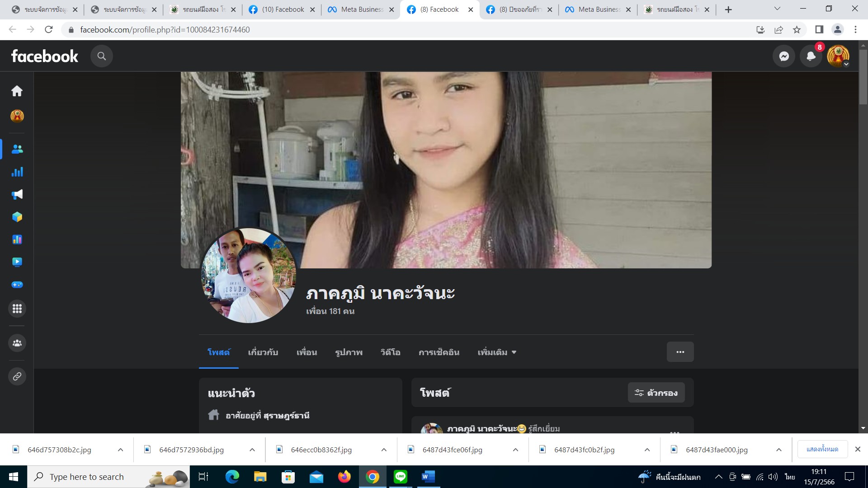Open notifications bell icon

coord(811,56)
